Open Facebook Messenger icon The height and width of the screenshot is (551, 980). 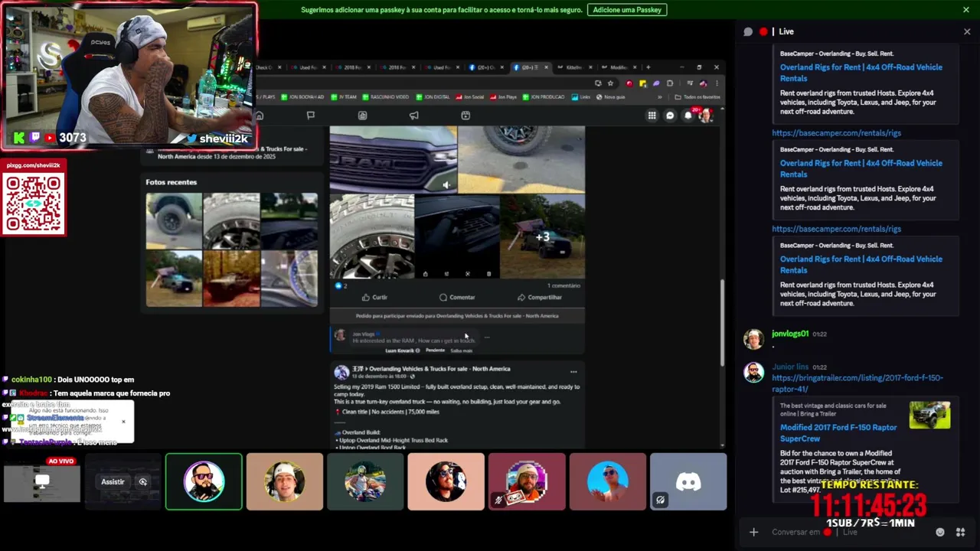(670, 116)
